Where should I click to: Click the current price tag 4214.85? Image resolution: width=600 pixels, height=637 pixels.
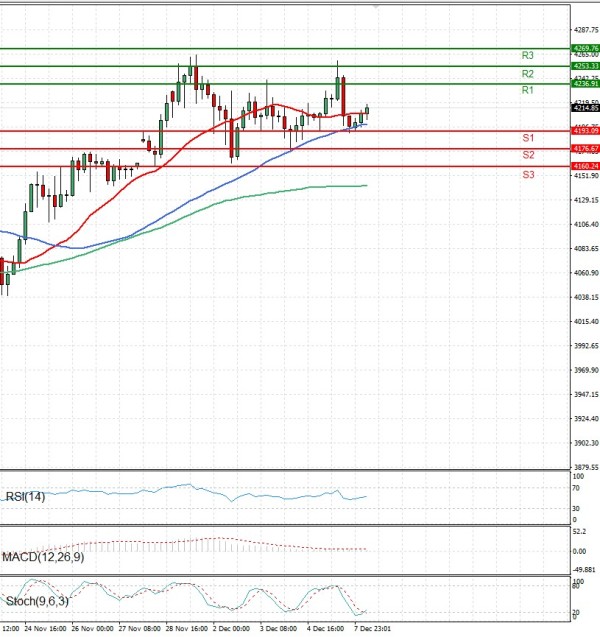[x=585, y=108]
